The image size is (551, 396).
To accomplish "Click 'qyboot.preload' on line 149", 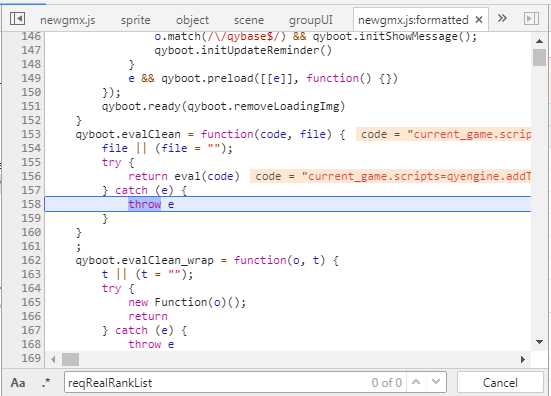I will pyautogui.click(x=207, y=78).
